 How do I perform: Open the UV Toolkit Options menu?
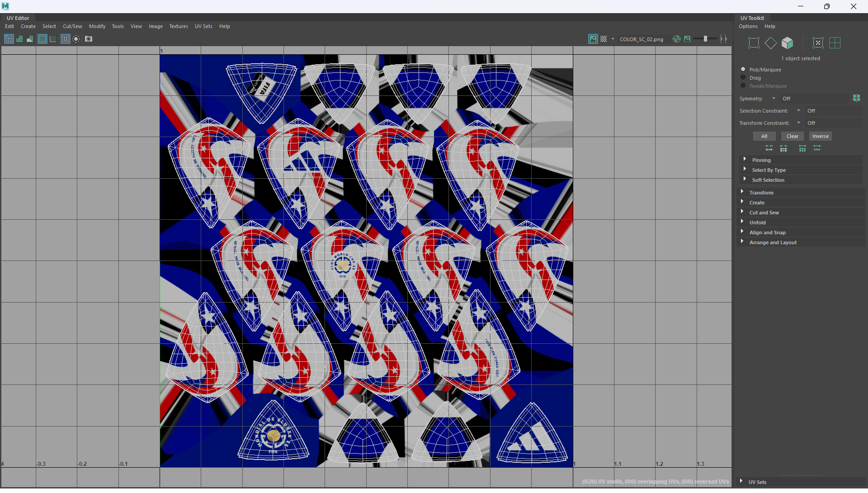(748, 27)
